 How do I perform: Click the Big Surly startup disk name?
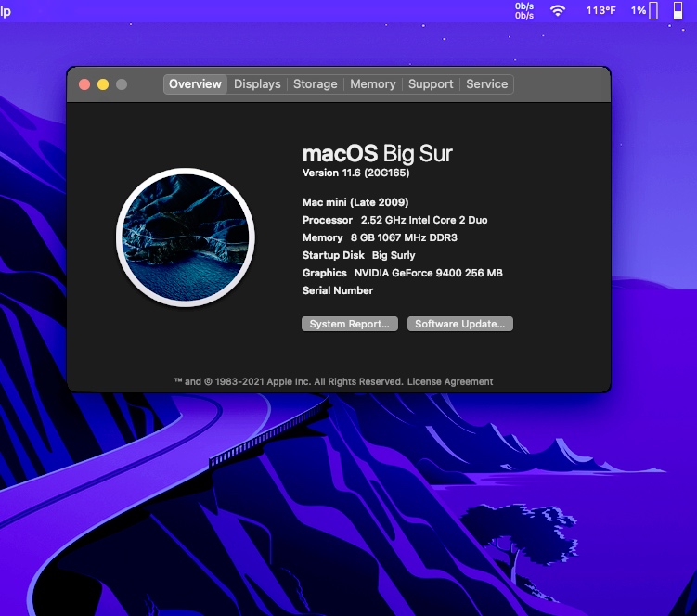point(394,255)
